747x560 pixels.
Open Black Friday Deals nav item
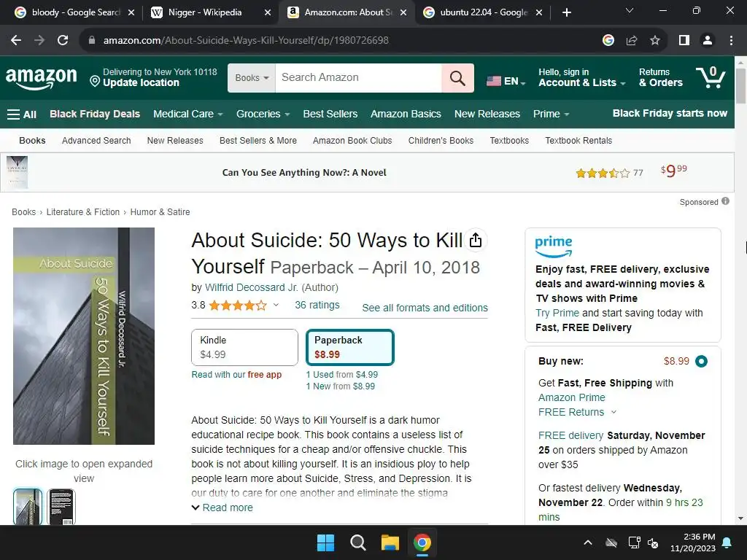pos(95,114)
